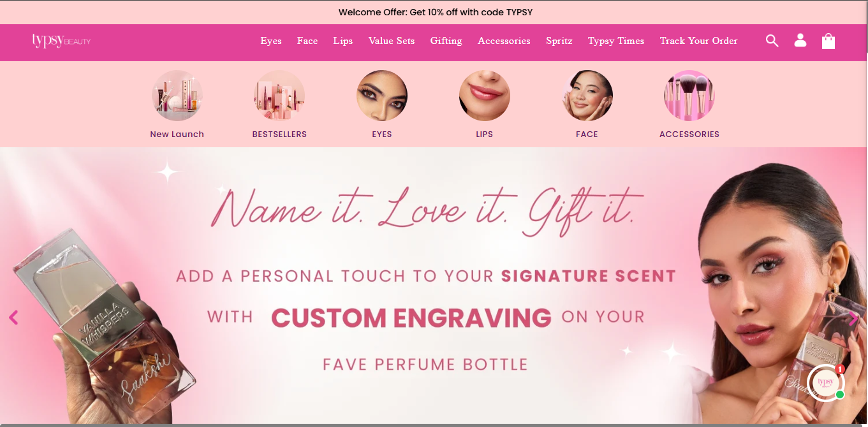Open Typsy Times in navigation bar
Screen dimensions: 868x427
[616, 41]
